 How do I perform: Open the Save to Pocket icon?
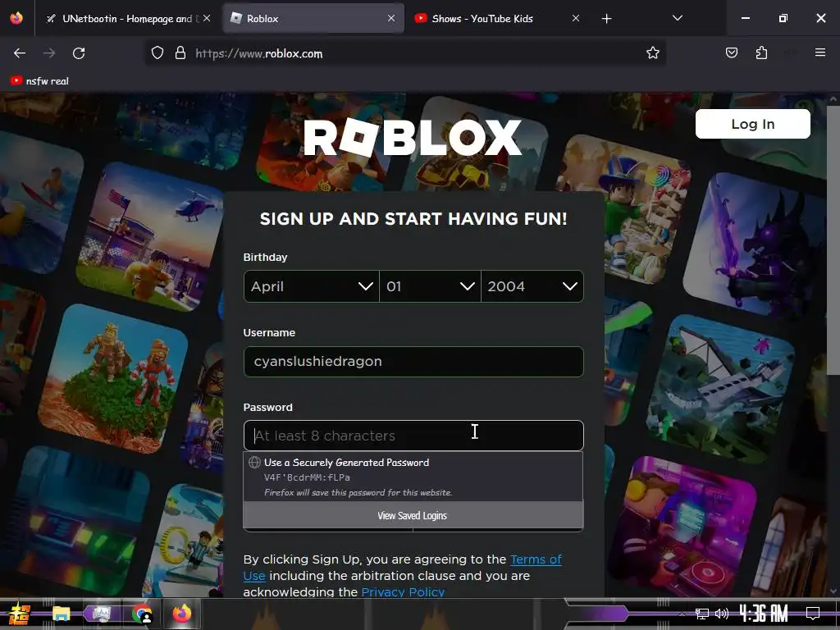click(x=731, y=52)
